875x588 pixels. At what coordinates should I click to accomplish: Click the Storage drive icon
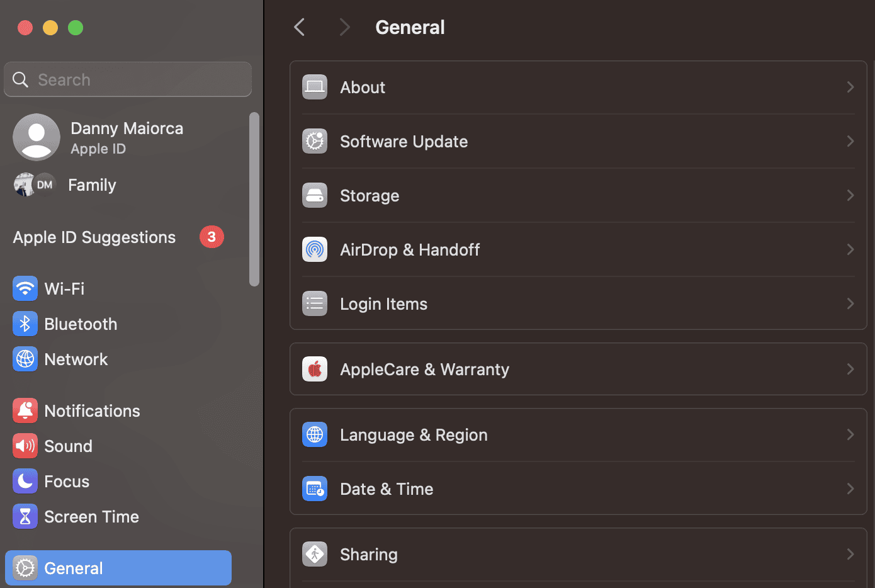pyautogui.click(x=314, y=195)
